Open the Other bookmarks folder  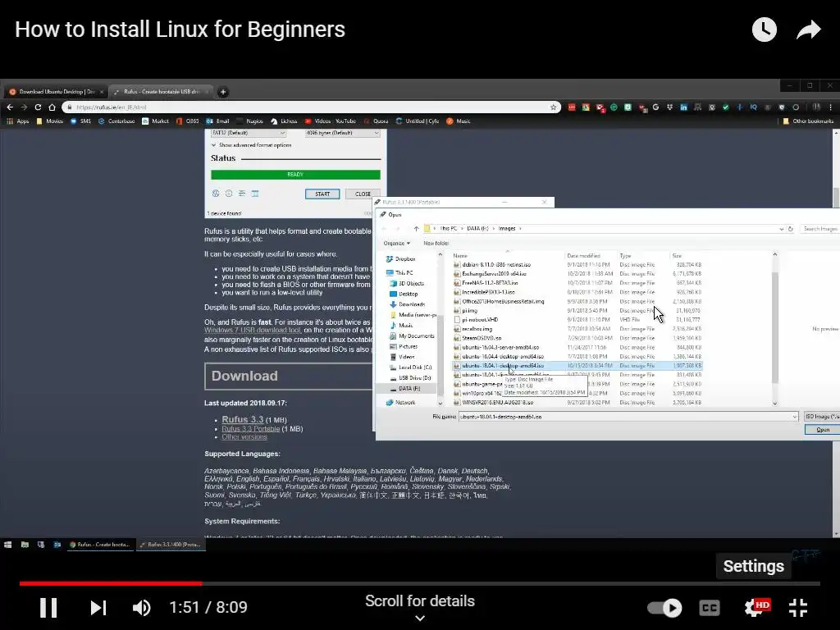808,121
